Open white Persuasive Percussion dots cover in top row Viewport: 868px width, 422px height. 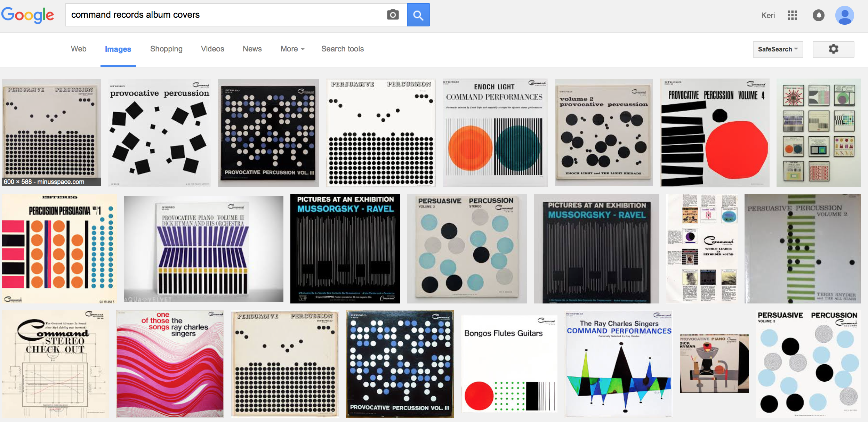coord(381,133)
